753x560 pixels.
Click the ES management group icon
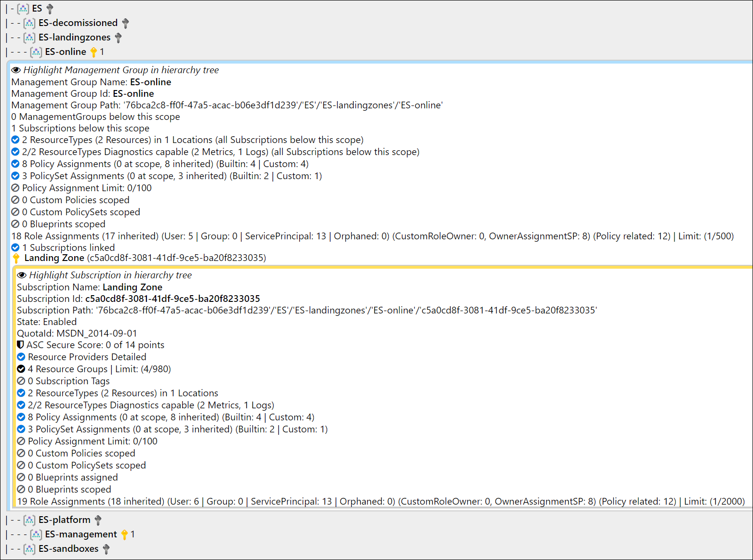point(23,9)
